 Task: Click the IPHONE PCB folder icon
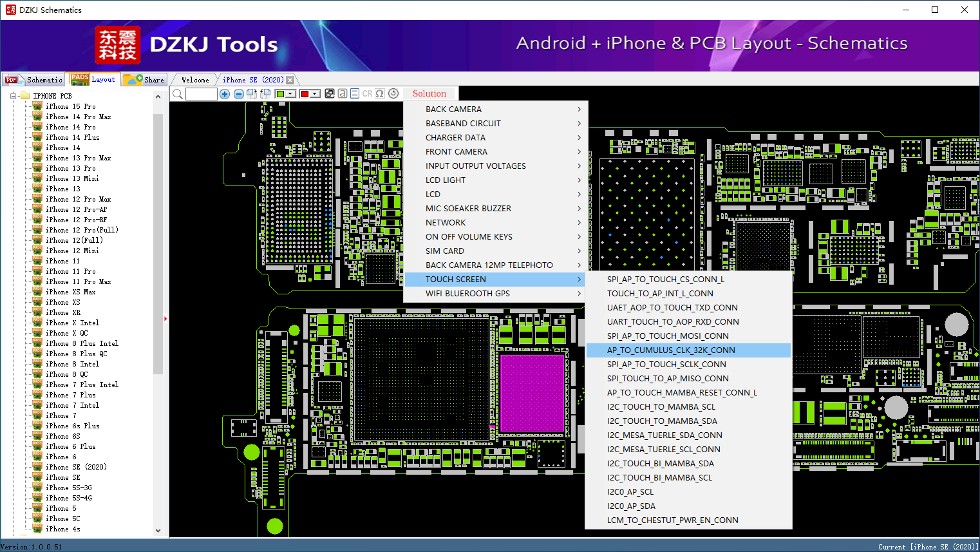pos(25,96)
